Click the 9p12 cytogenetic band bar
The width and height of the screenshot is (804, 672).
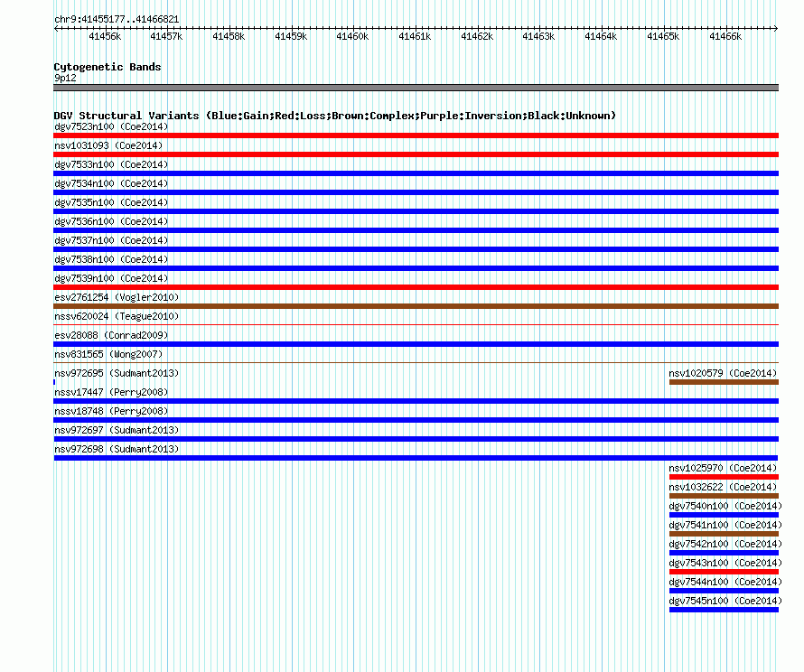(416, 88)
